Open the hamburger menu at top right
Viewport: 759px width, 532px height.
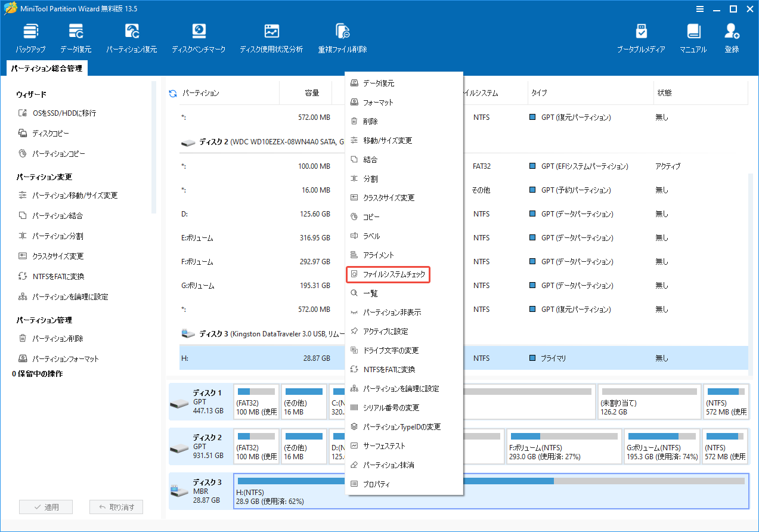699,9
